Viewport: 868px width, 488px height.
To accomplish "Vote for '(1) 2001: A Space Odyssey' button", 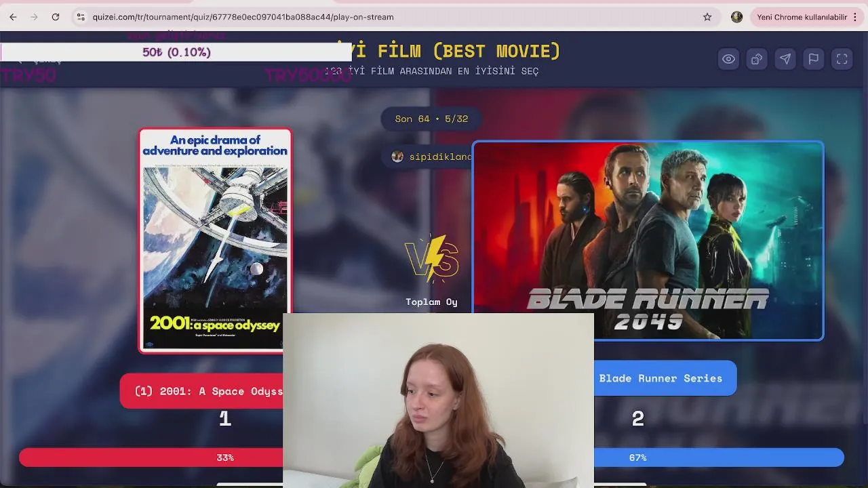I will (x=201, y=391).
